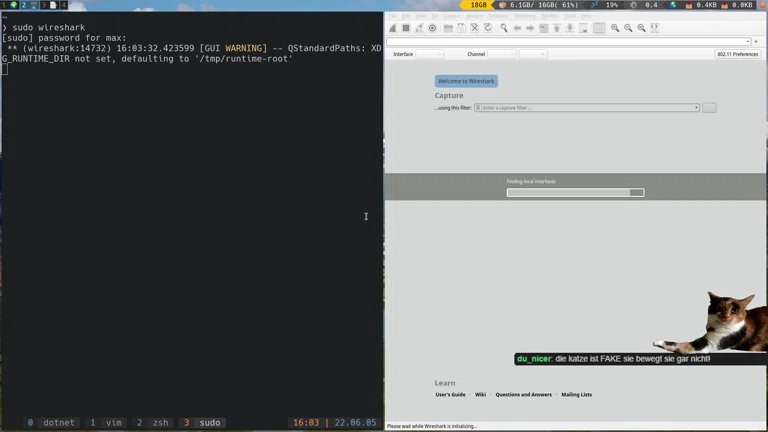Go to a specified packet via the toolbar icon
Image resolution: width=768 pixels, height=432 pixels.
click(x=543, y=28)
